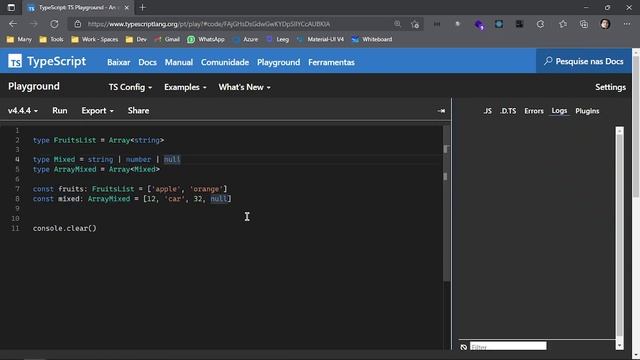Click the search magnifier next to Pesquise nas Docs
Screen dimensions: 640x360
548,61
